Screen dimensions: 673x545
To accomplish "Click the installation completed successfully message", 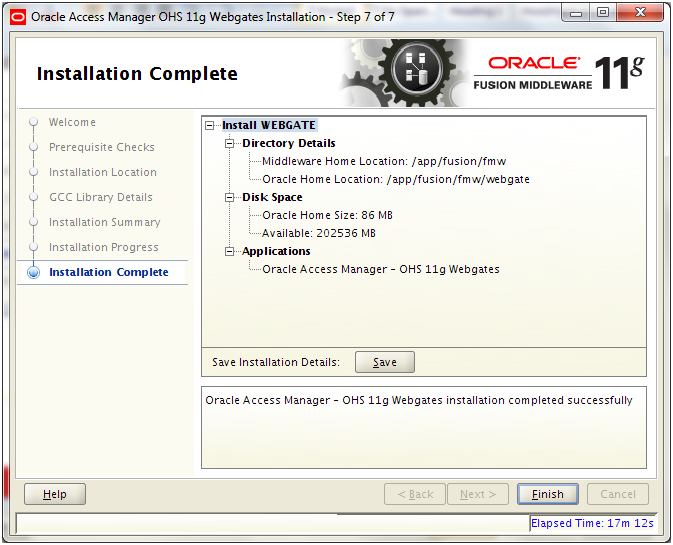I will 418,400.
